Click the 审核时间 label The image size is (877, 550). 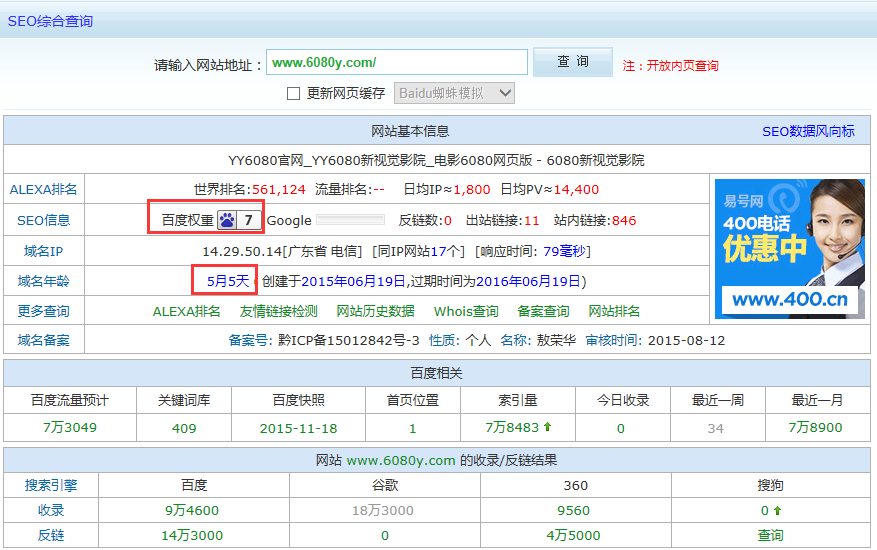coord(614,340)
